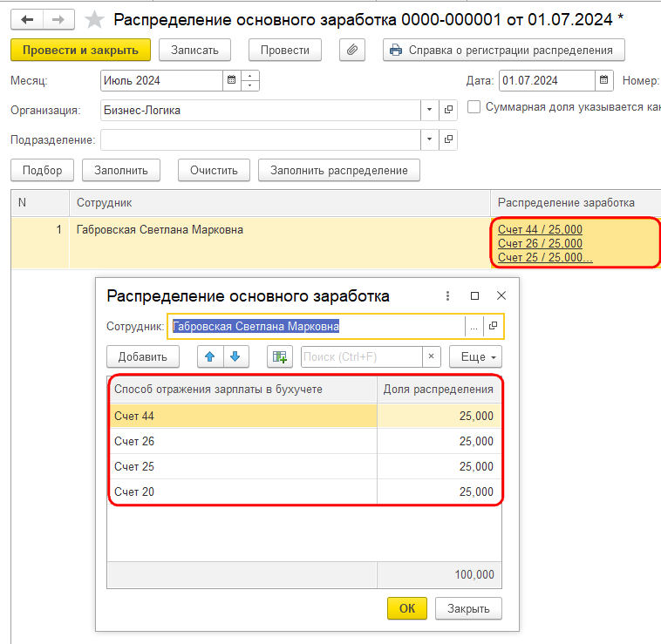The height and width of the screenshot is (644, 661).
Task: Click Провести и закрыть button
Action: [x=80, y=51]
